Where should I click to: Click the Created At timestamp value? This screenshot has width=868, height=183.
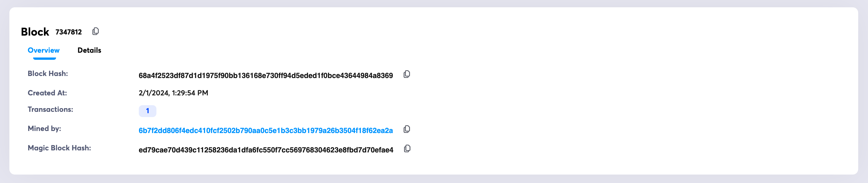[173, 93]
